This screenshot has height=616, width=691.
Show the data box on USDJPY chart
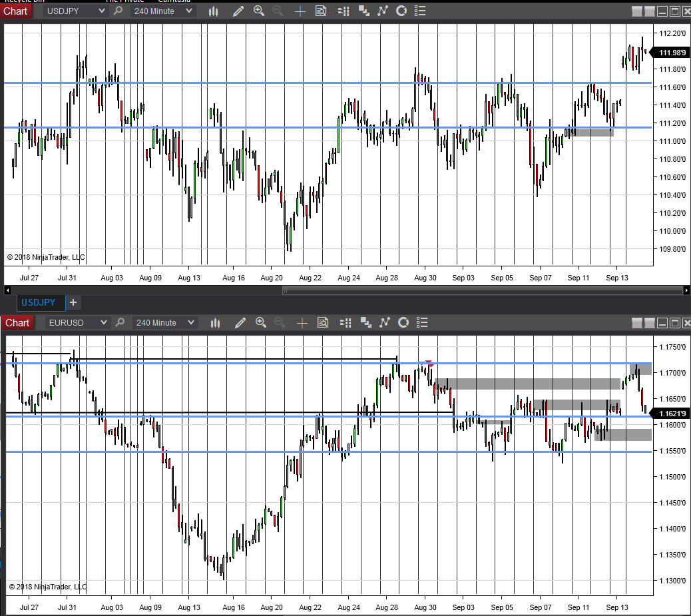click(x=322, y=11)
